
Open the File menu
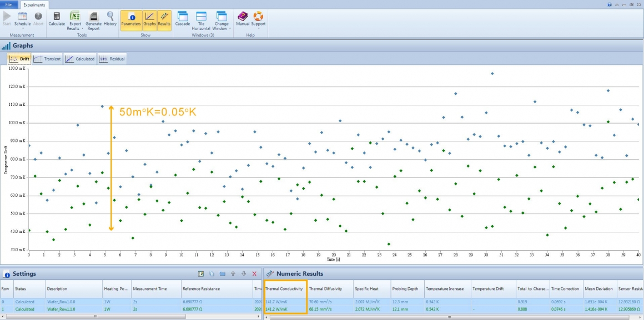pyautogui.click(x=9, y=4)
